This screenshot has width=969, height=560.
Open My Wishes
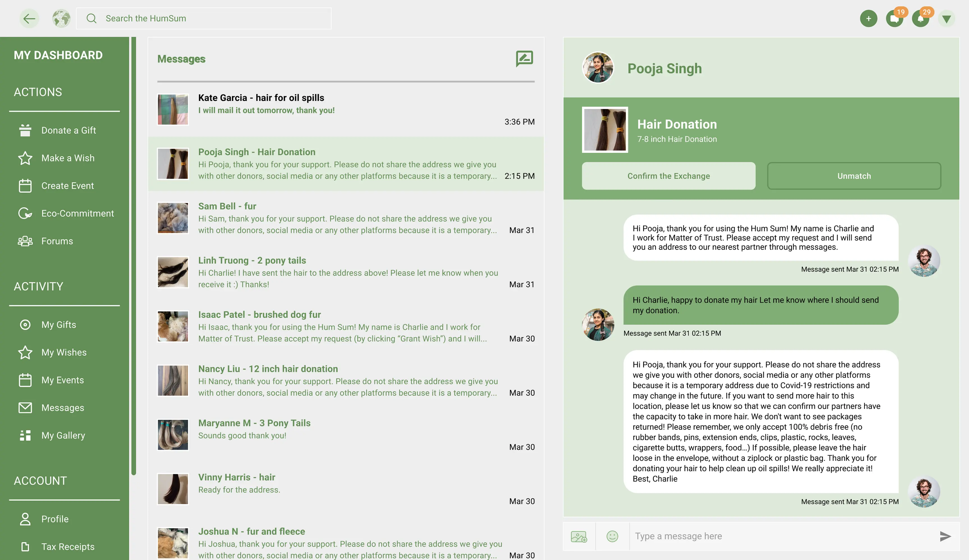[64, 352]
